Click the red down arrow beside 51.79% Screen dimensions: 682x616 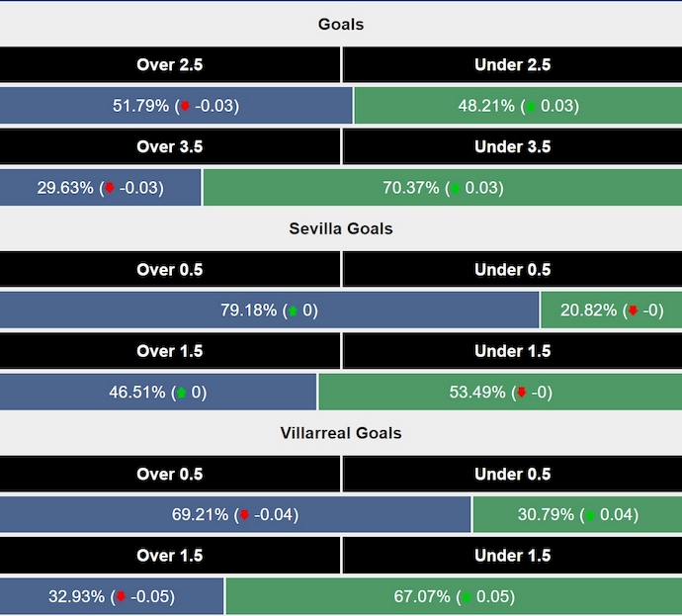coord(184,106)
